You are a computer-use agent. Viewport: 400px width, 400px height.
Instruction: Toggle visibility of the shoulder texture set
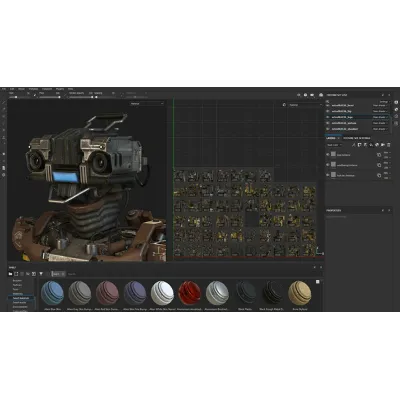click(x=328, y=129)
